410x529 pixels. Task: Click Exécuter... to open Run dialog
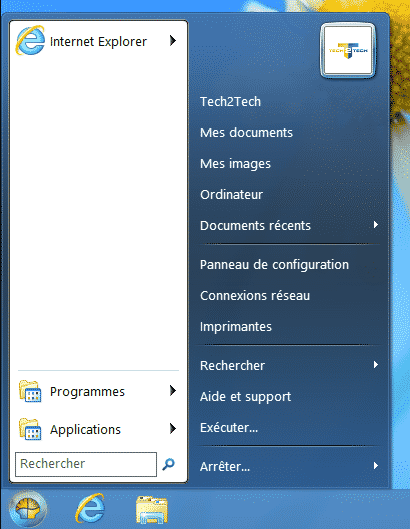(x=229, y=427)
